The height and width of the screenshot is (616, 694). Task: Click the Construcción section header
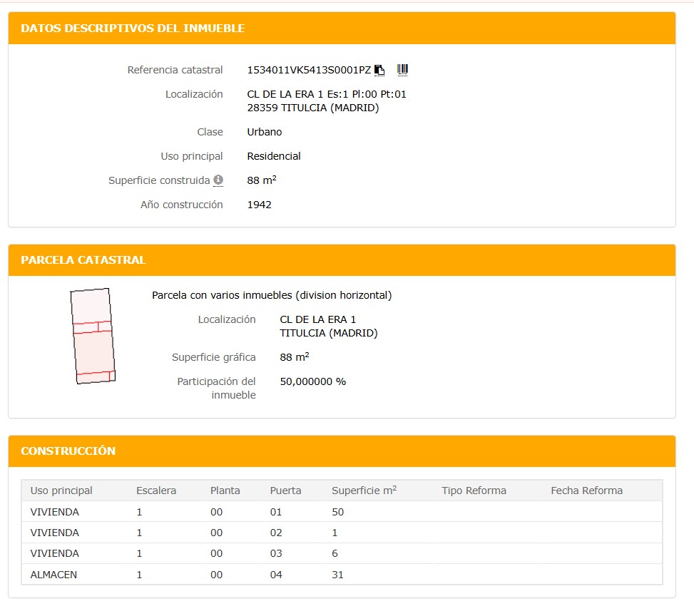(68, 451)
